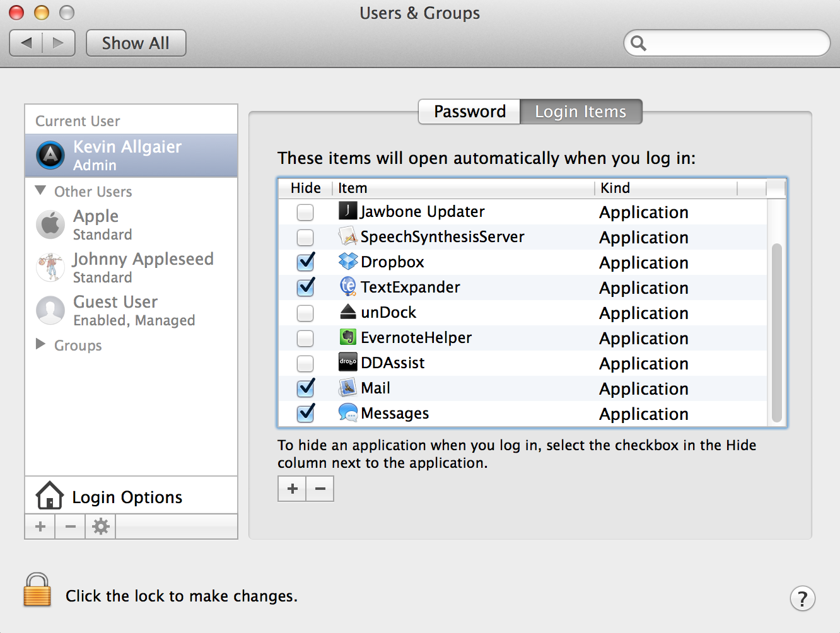Click the login items list scrollbar
This screenshot has height=633, width=840.
[x=776, y=333]
